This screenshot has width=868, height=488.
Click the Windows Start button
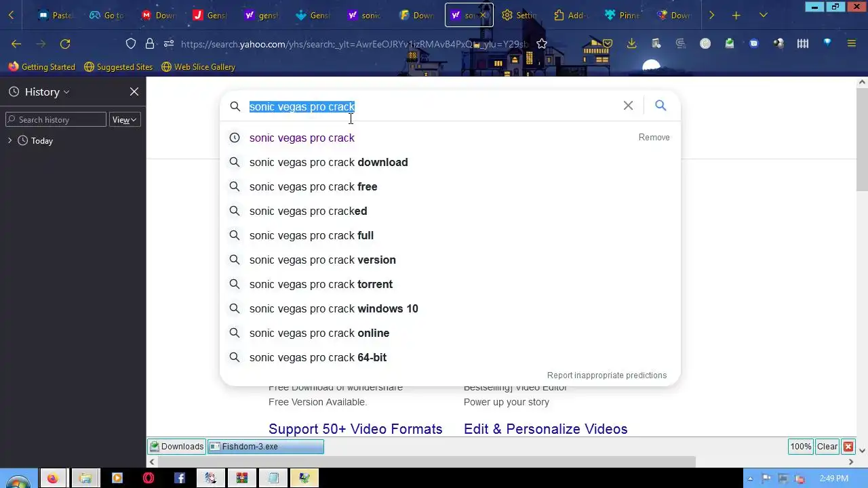(17, 481)
